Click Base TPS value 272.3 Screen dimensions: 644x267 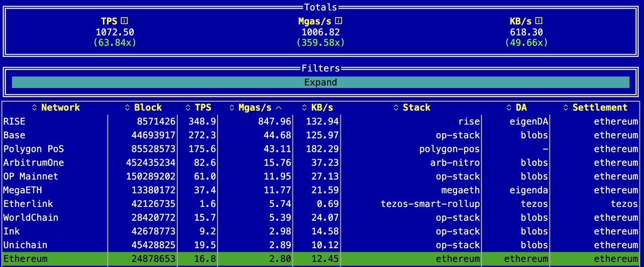tap(202, 135)
